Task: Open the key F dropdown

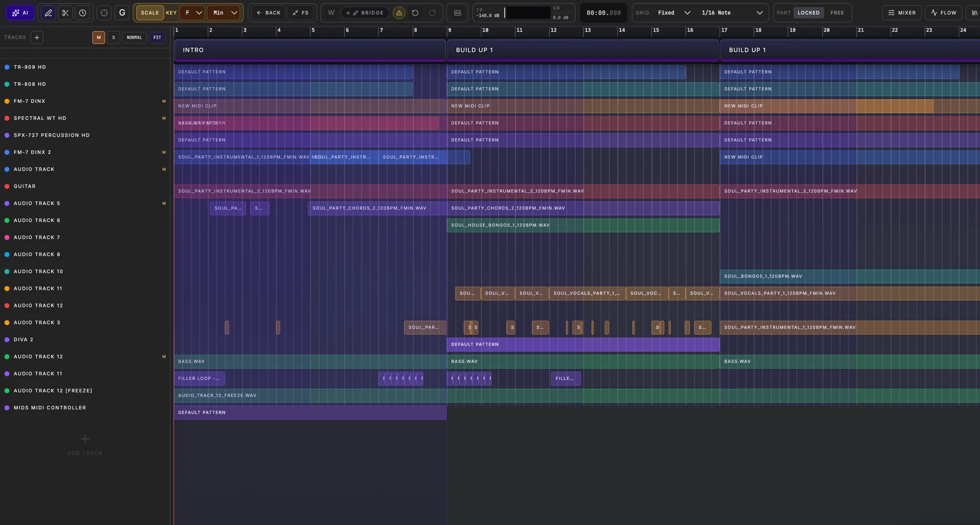Action: point(193,13)
